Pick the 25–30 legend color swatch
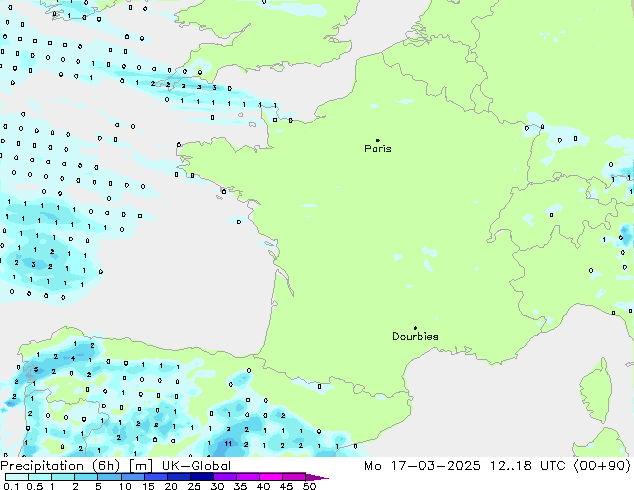634x490 pixels. click(202, 477)
